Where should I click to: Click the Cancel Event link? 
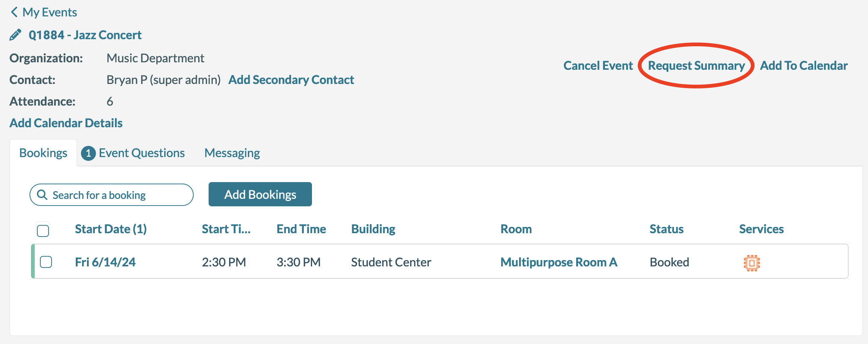pyautogui.click(x=598, y=66)
